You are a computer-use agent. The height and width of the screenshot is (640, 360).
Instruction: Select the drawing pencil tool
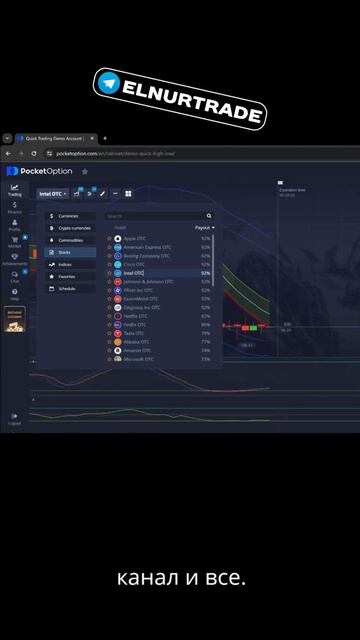coord(102,193)
